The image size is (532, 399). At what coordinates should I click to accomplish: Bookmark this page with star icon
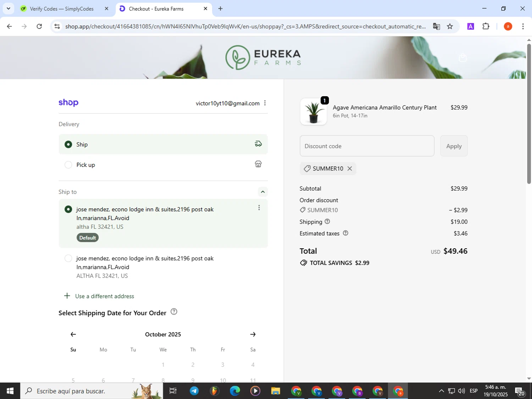(x=450, y=26)
